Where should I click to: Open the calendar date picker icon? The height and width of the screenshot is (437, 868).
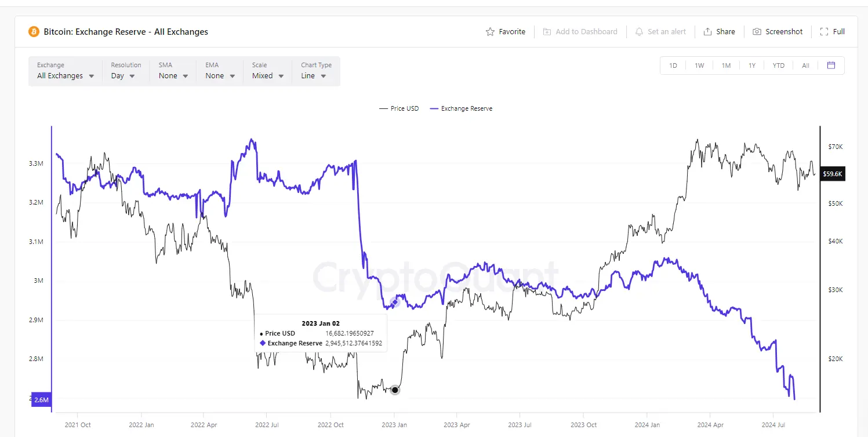click(831, 65)
